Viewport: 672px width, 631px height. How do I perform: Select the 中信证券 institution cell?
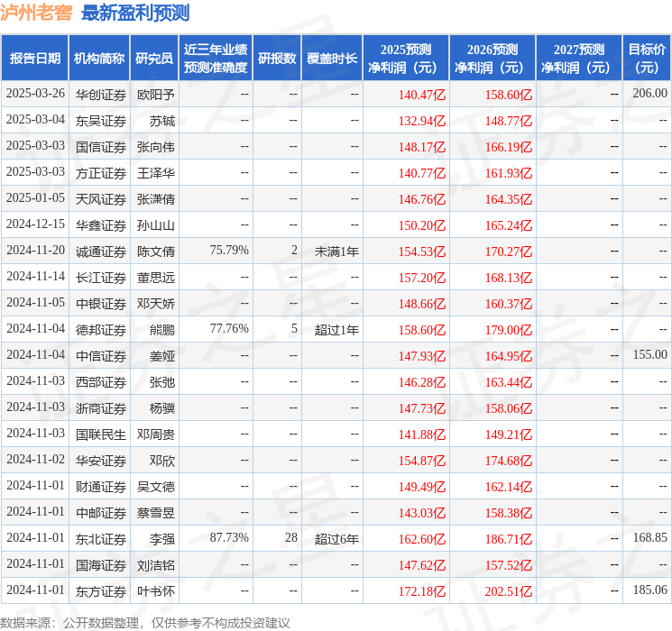pyautogui.click(x=101, y=356)
